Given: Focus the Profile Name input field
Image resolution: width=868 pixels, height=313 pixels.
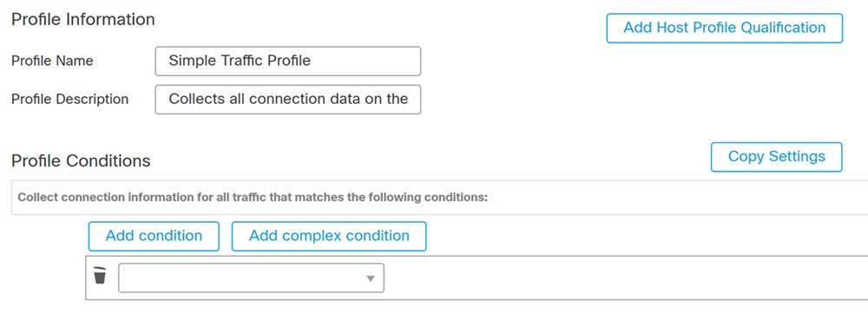Looking at the screenshot, I should click(288, 61).
